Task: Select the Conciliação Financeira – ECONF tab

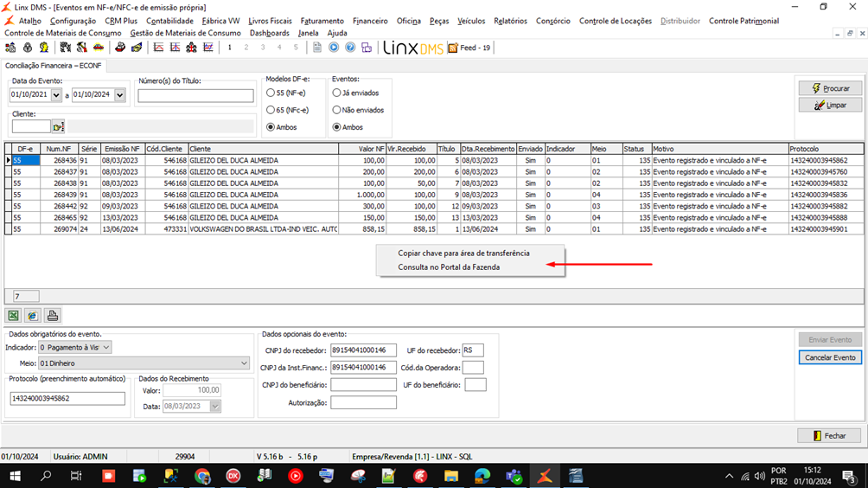Action: pos(53,66)
